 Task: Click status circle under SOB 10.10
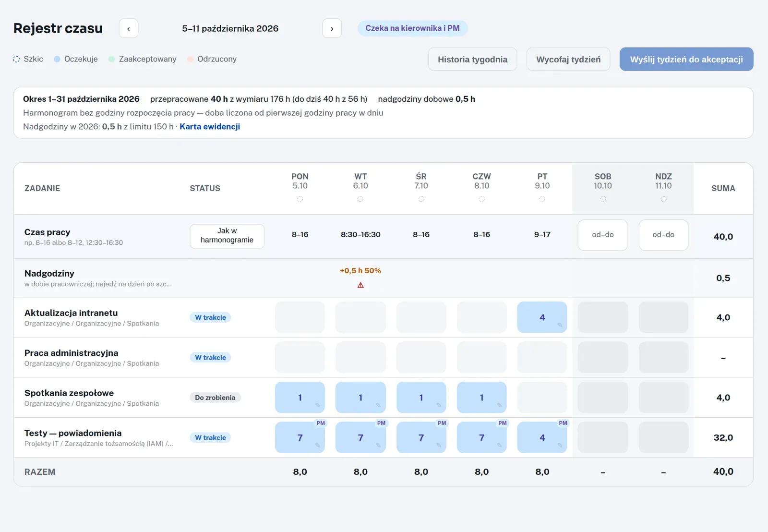point(603,199)
